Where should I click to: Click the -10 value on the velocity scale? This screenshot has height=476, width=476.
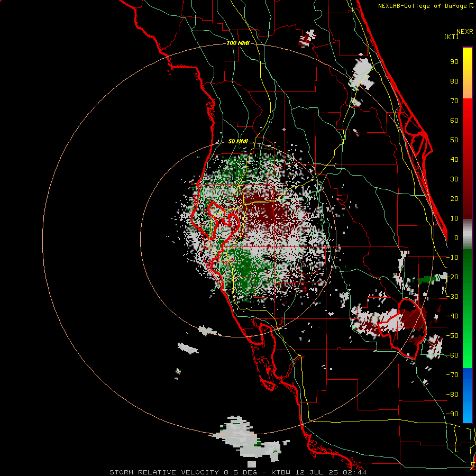coord(452,258)
